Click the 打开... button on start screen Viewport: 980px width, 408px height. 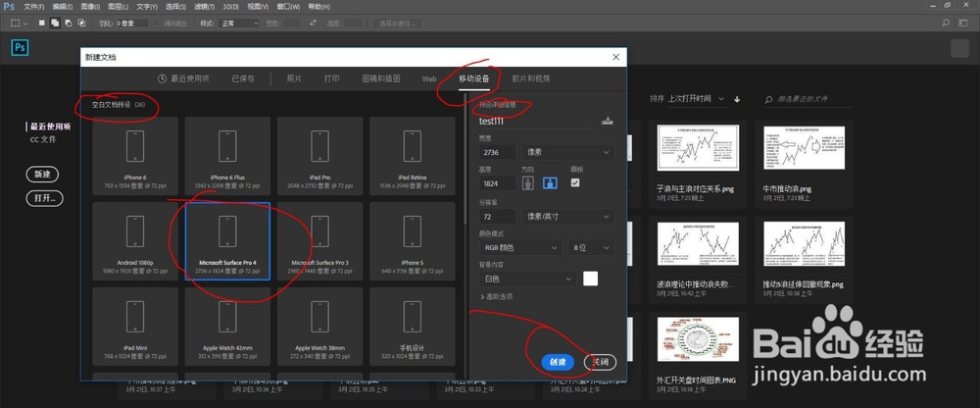point(44,198)
